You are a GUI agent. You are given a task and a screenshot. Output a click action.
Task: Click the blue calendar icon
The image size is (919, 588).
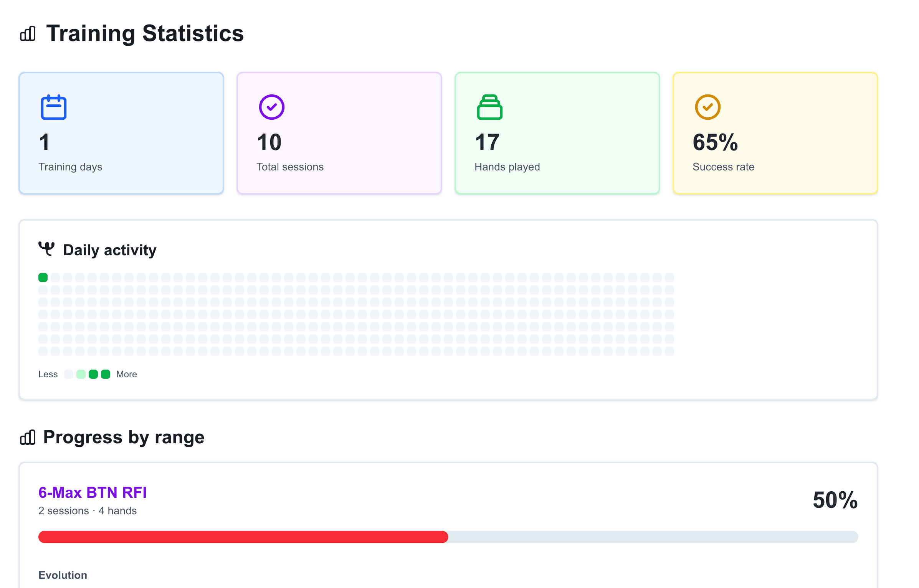[x=54, y=107]
